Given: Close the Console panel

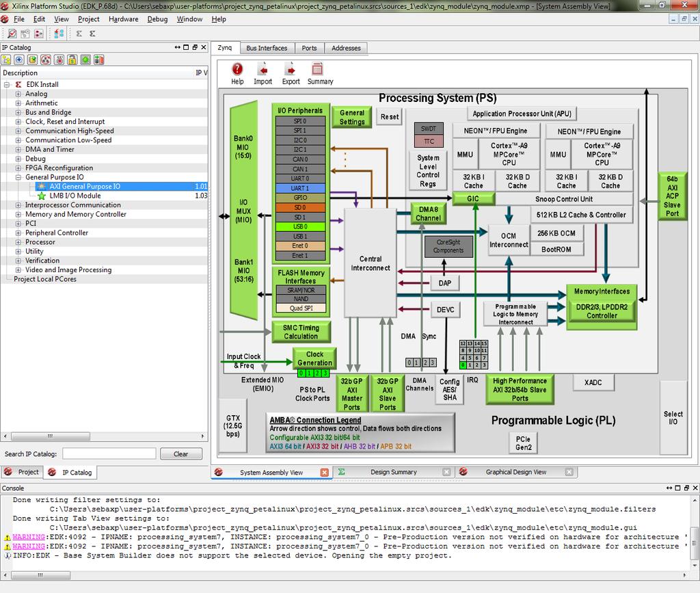Looking at the screenshot, I should (695, 488).
